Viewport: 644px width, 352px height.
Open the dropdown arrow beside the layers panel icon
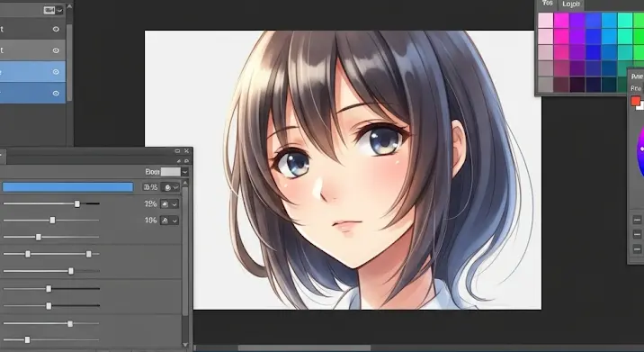coord(60,11)
